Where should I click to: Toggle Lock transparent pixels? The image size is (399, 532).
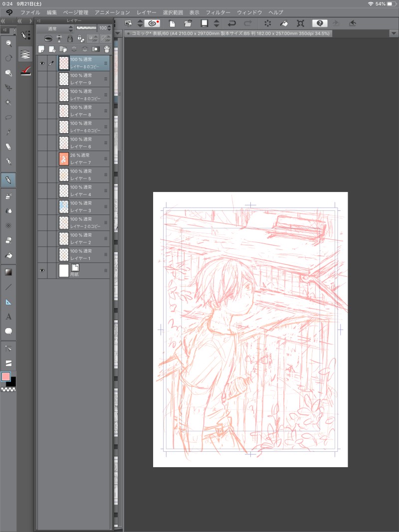pos(81,38)
